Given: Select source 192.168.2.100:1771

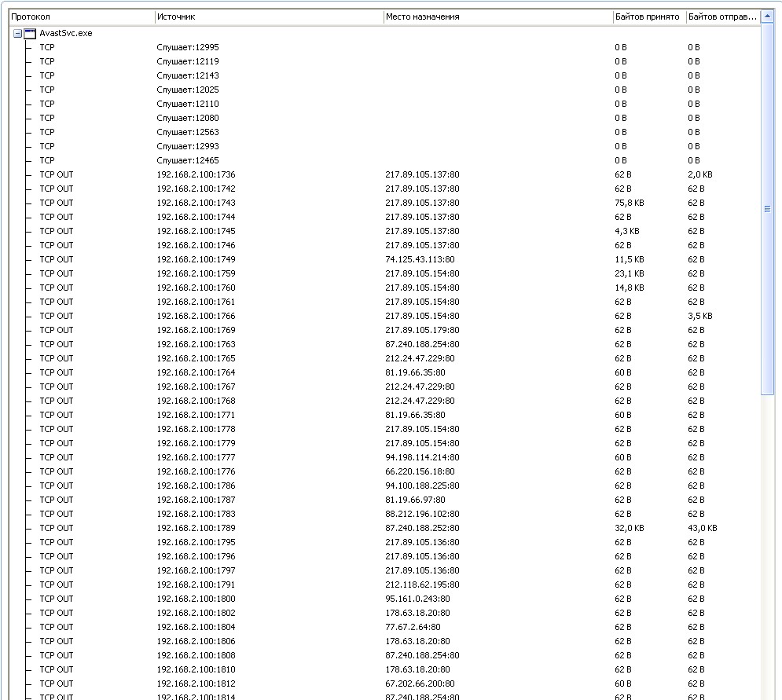Looking at the screenshot, I should click(196, 415).
